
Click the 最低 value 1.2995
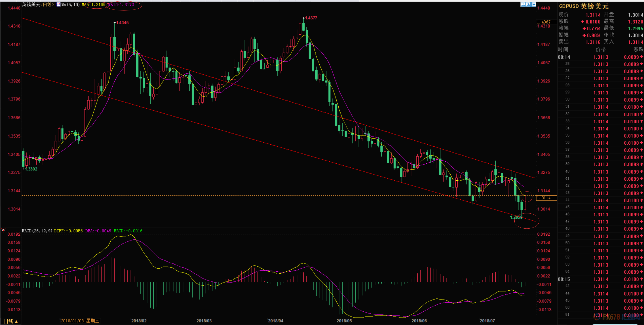point(635,29)
